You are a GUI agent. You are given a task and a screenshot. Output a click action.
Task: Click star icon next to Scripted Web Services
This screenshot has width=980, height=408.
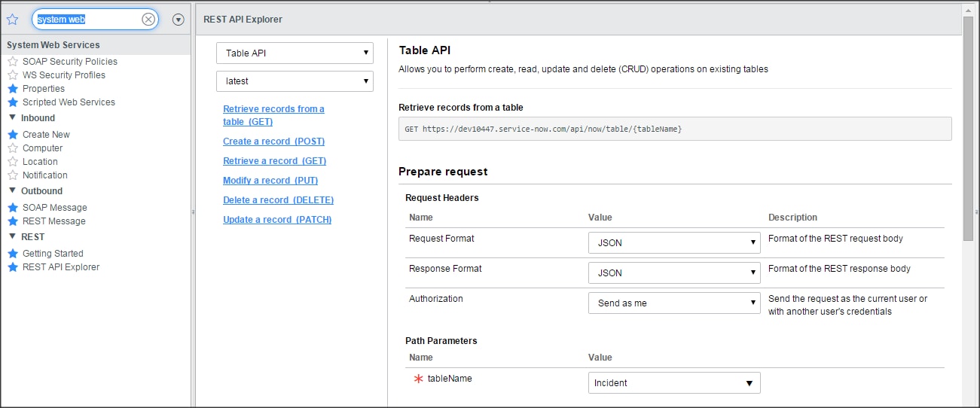13,102
